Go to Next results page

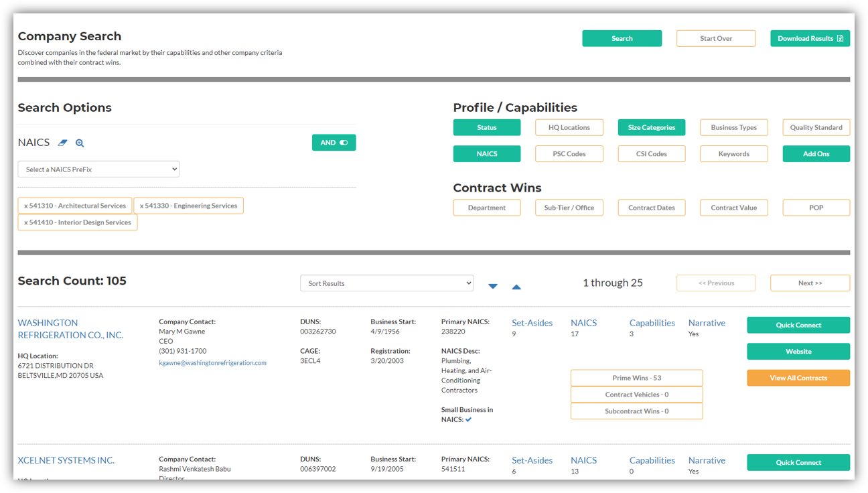click(810, 283)
